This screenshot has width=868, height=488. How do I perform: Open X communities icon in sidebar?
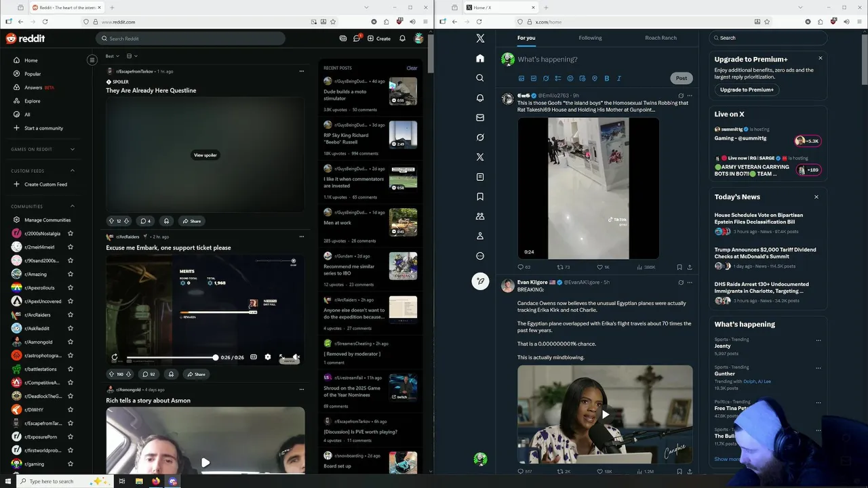(480, 216)
